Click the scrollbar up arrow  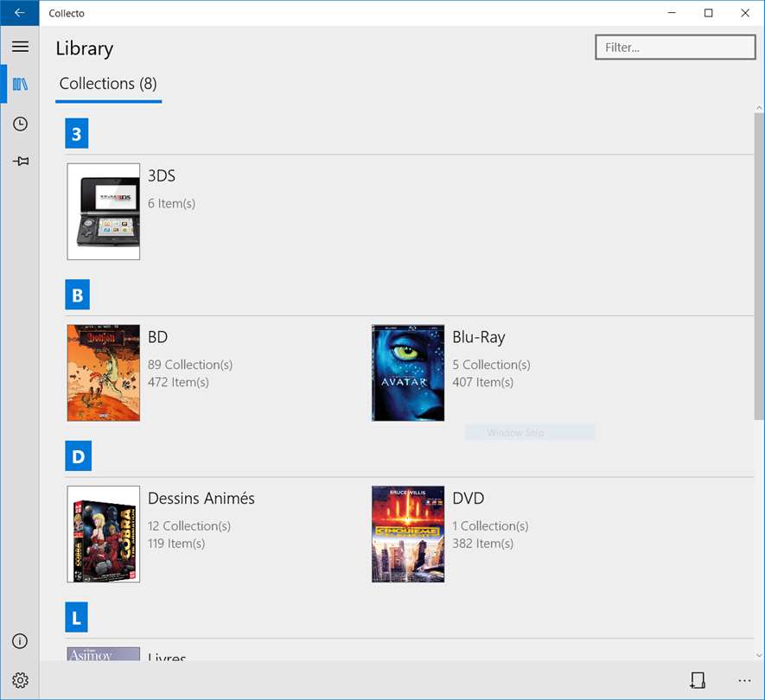coord(759,108)
